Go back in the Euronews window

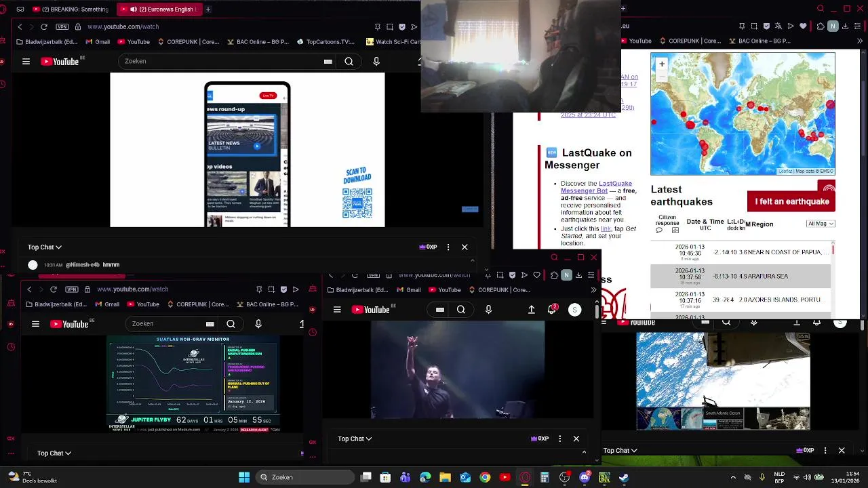[x=20, y=26]
